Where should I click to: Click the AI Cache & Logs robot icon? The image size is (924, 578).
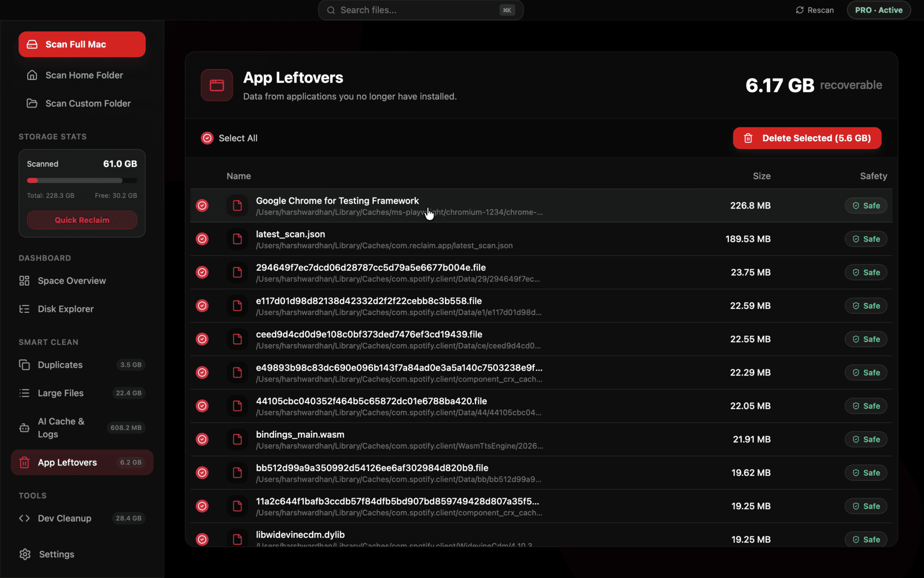point(24,427)
